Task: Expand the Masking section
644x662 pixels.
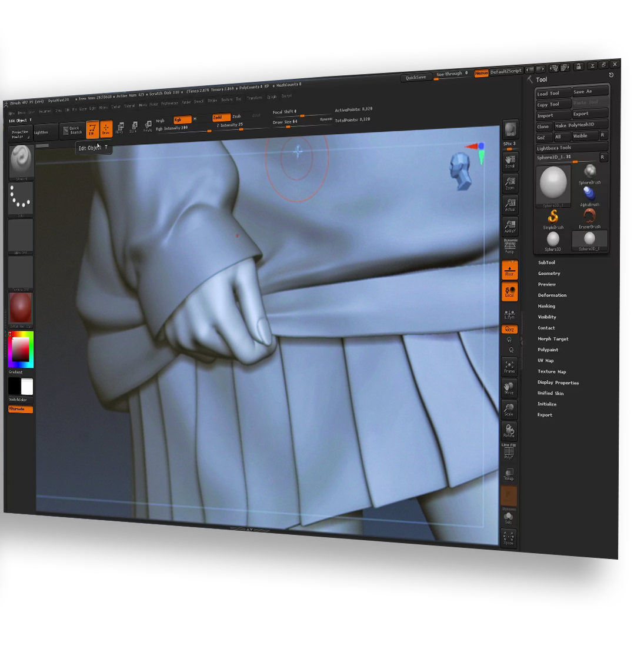Action: tap(546, 306)
